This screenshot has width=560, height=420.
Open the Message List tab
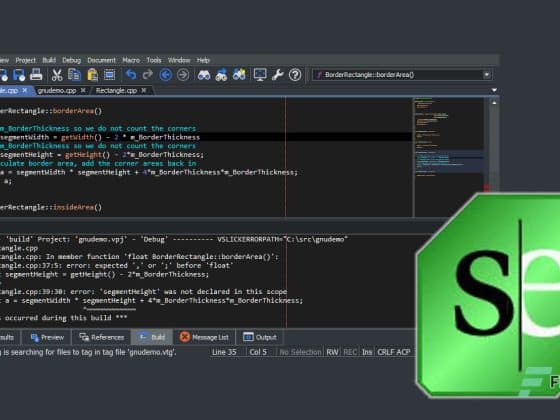pos(204,337)
